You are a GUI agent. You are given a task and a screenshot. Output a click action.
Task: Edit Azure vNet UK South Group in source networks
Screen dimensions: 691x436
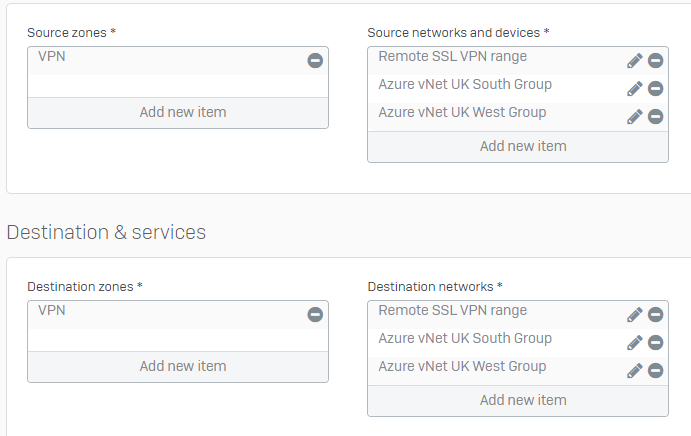click(635, 89)
